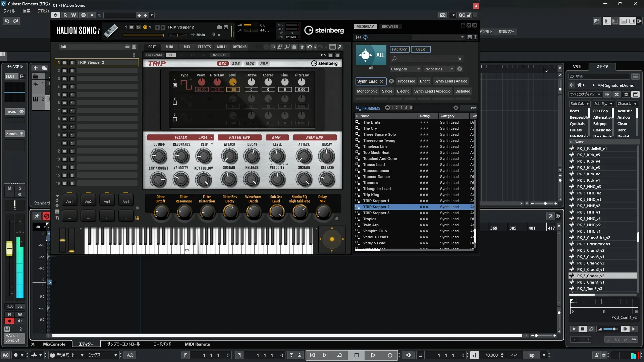Click the channel record enable button
This screenshot has height=362, width=644.
point(9,321)
